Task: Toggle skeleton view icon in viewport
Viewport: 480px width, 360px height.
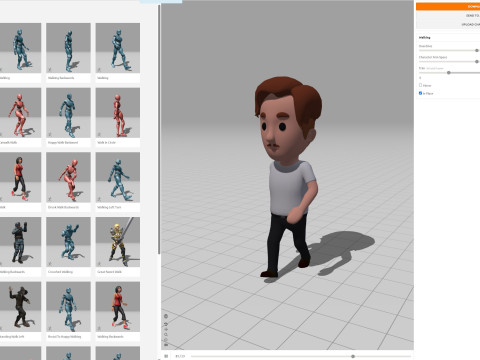Action: [x=166, y=316]
